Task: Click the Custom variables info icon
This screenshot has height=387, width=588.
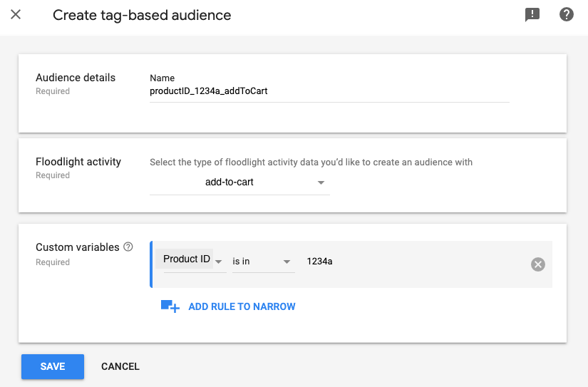Action: click(128, 247)
